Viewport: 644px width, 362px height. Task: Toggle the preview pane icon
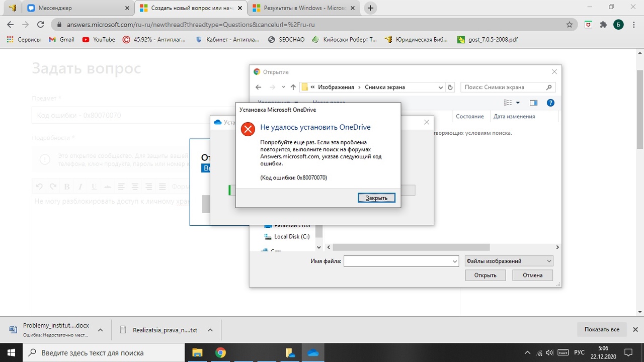pyautogui.click(x=534, y=103)
